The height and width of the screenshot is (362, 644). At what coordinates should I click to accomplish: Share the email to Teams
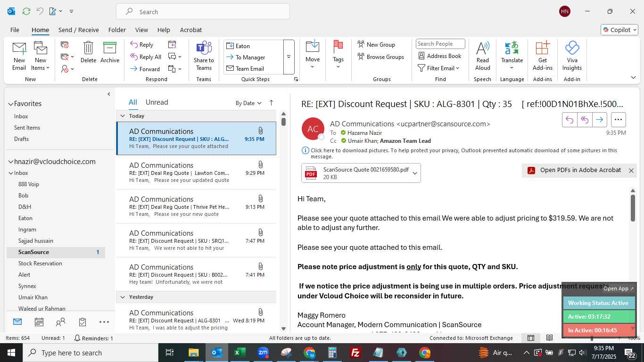click(x=204, y=56)
